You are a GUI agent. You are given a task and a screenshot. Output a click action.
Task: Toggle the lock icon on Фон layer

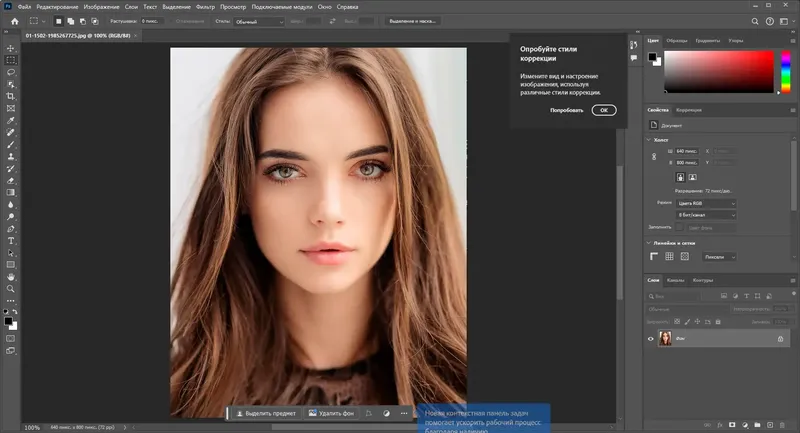tap(780, 339)
